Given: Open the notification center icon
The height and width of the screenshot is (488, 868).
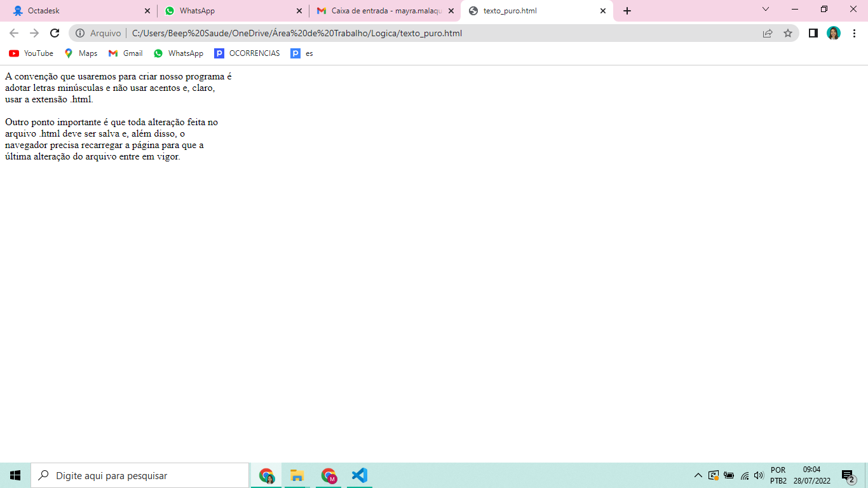Looking at the screenshot, I should pos(849,475).
